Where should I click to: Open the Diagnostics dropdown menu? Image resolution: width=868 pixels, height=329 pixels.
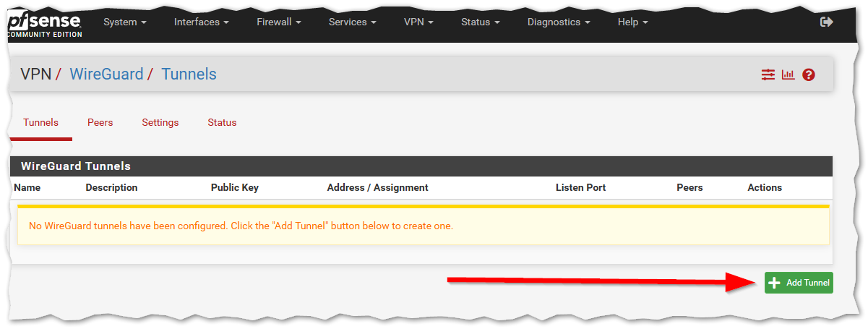[559, 22]
